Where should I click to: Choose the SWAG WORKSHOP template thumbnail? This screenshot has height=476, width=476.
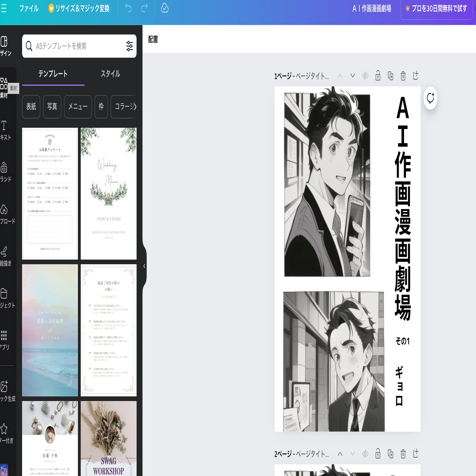tap(108, 438)
